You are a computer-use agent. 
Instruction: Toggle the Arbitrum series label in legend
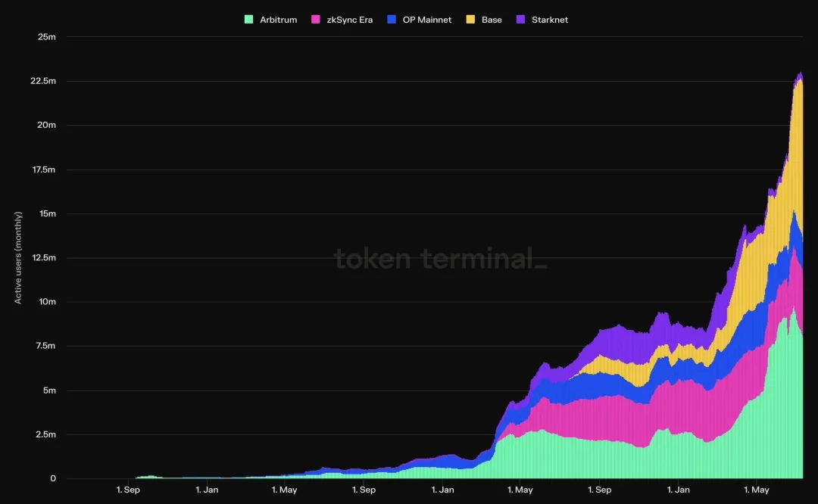[277, 20]
